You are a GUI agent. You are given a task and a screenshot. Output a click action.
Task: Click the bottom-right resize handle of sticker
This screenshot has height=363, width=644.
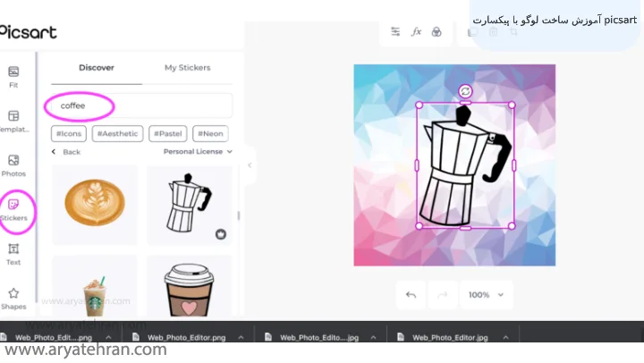(512, 226)
